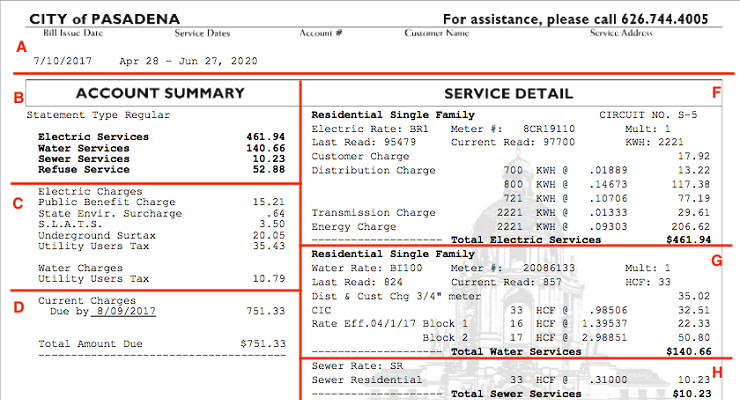Select the red marker H by Sewer Rate
This screenshot has height=400, width=740.
pos(715,372)
